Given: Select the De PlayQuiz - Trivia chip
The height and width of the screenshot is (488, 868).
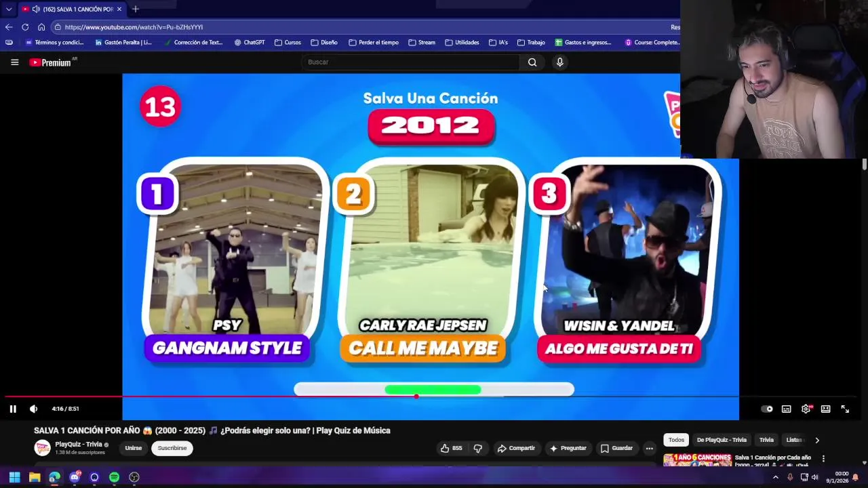Looking at the screenshot, I should [x=722, y=440].
